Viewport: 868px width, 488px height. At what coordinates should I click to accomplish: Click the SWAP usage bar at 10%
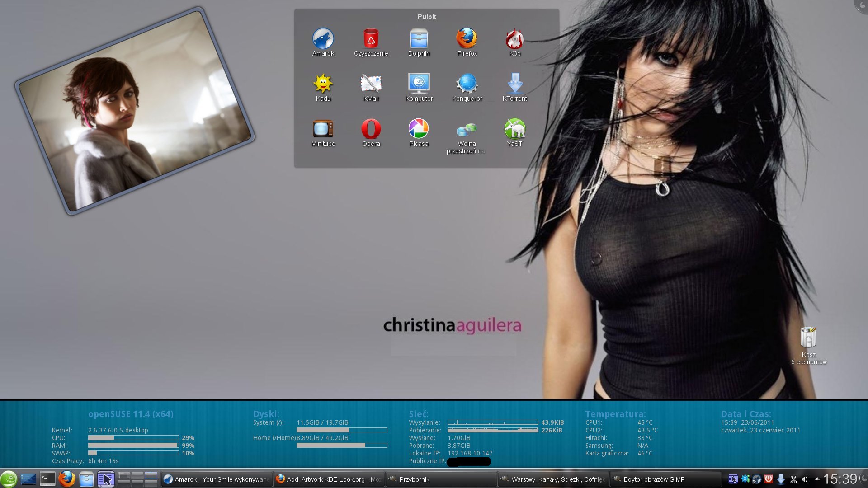pos(133,453)
